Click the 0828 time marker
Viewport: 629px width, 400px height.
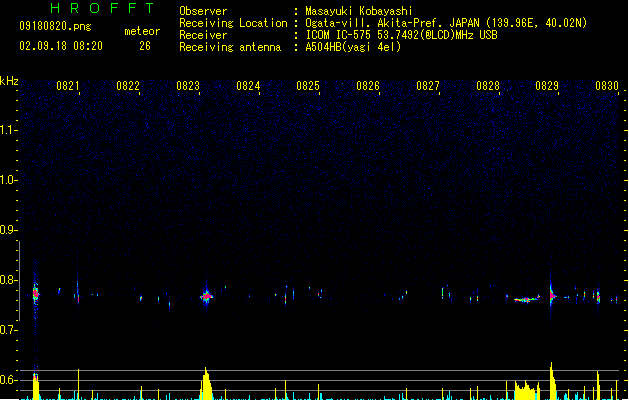point(488,86)
